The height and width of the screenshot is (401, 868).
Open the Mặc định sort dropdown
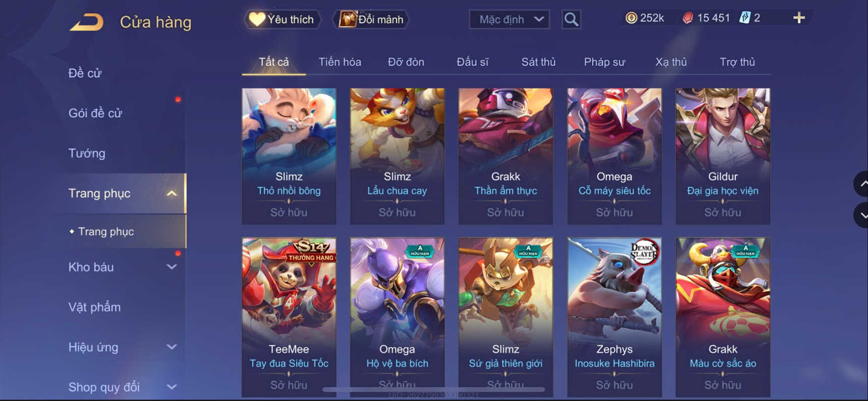[509, 20]
